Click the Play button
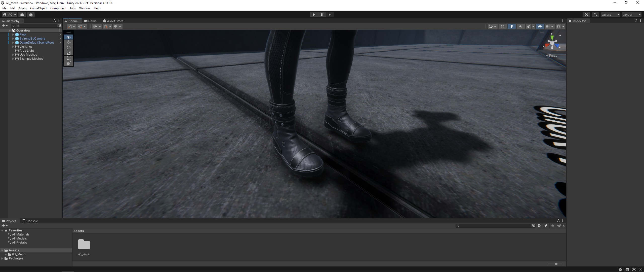 pyautogui.click(x=314, y=15)
